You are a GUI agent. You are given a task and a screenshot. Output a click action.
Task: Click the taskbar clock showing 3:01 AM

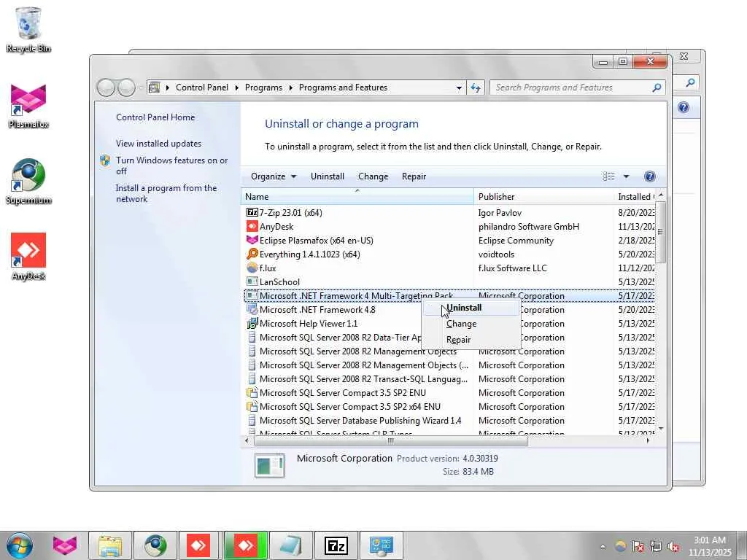click(709, 546)
